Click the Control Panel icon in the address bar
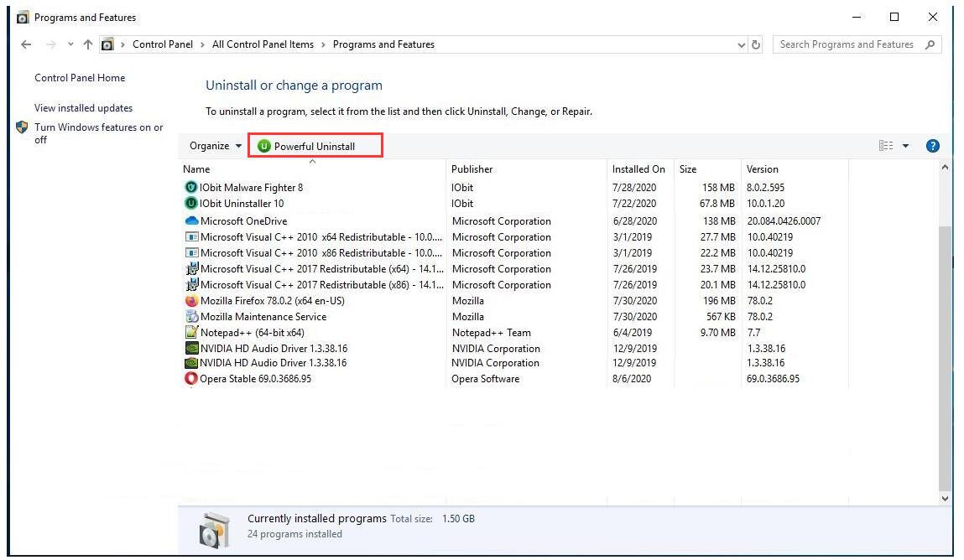The width and height of the screenshot is (964, 560). pyautogui.click(x=107, y=44)
